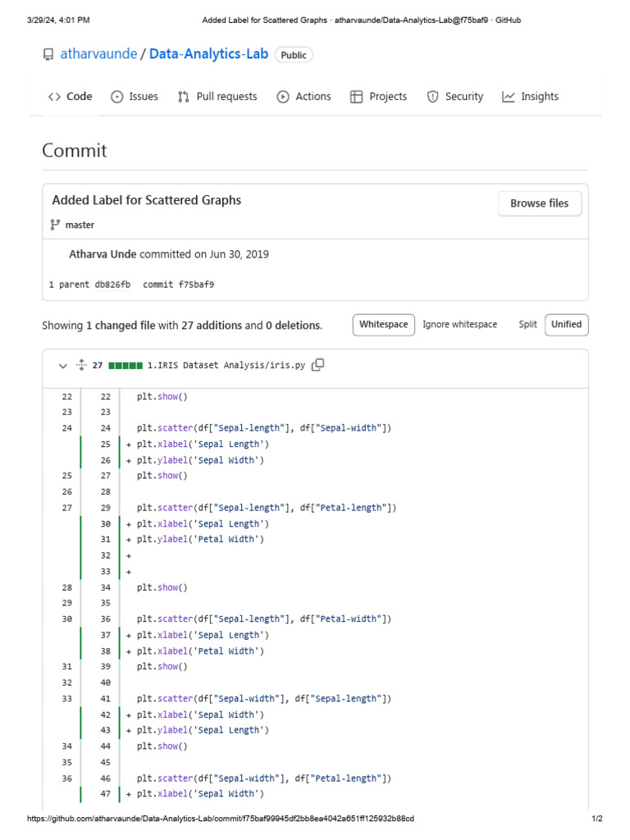Click the Code angle-brackets icon
The image size is (630, 840).
[54, 97]
